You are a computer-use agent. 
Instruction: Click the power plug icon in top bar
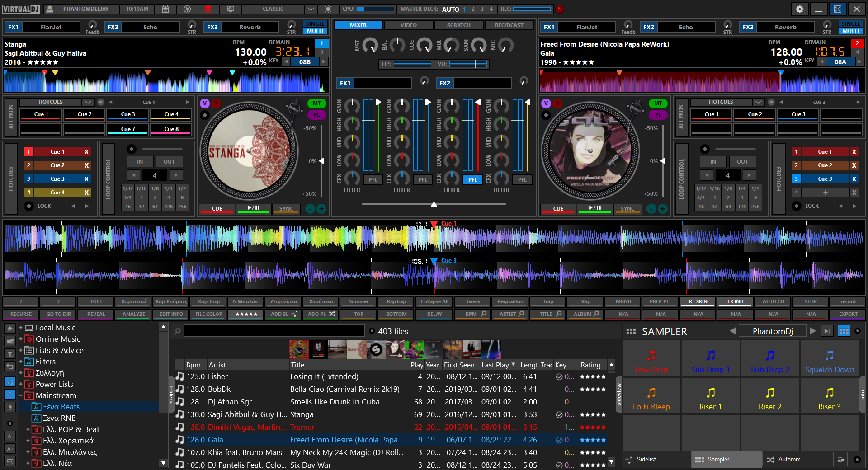pyautogui.click(x=187, y=9)
